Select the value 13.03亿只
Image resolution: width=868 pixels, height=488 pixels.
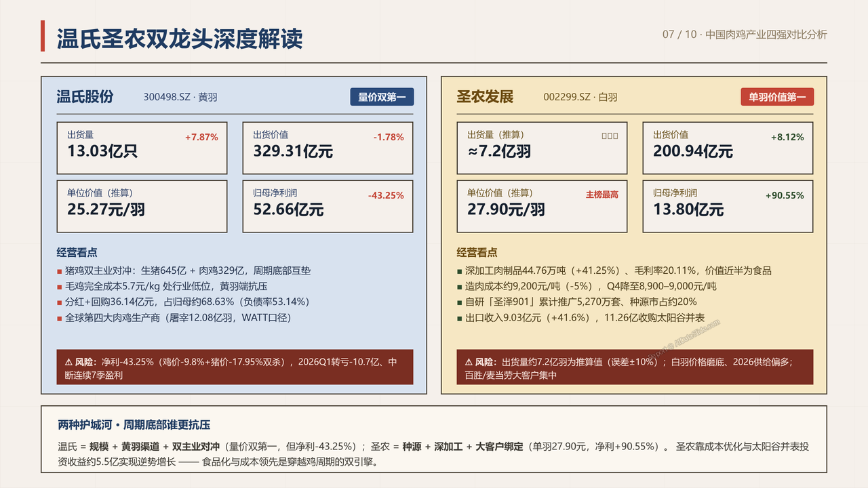102,151
